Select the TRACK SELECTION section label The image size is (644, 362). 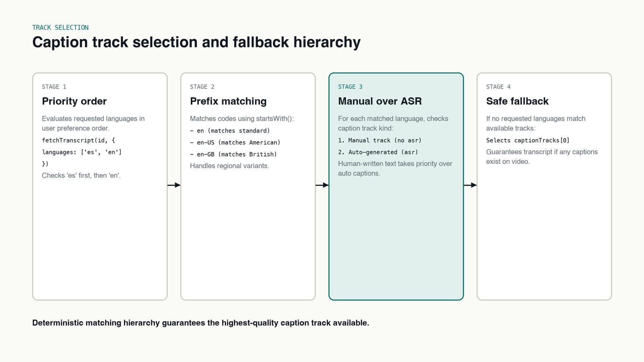pyautogui.click(x=60, y=27)
